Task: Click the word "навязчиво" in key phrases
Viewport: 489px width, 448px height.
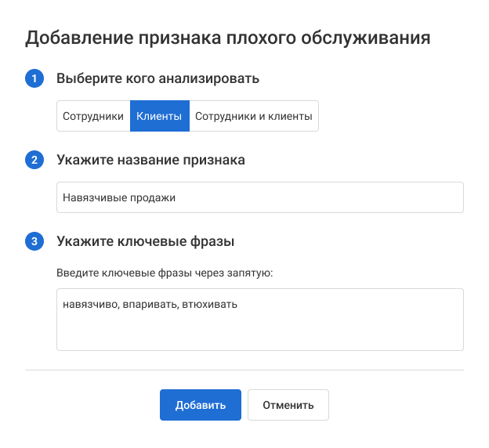Action: (90, 305)
